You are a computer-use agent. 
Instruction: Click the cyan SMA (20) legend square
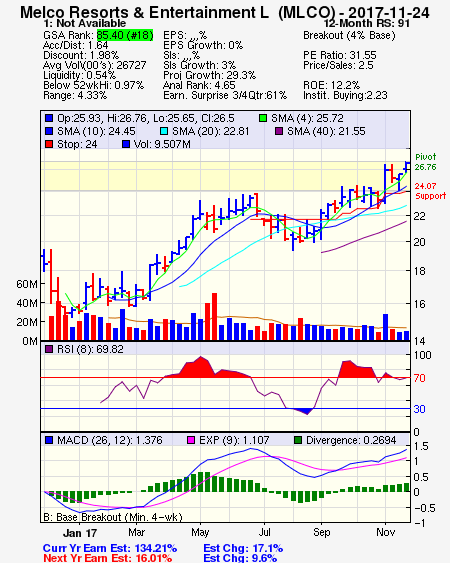coord(164,131)
